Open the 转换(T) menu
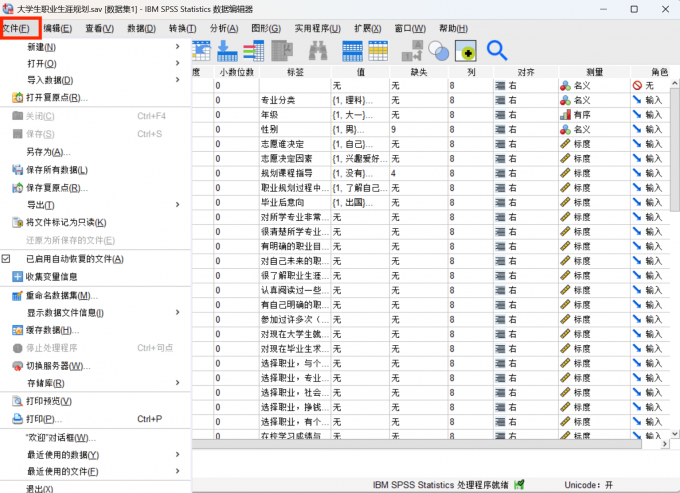The height and width of the screenshot is (493, 680). tap(183, 29)
